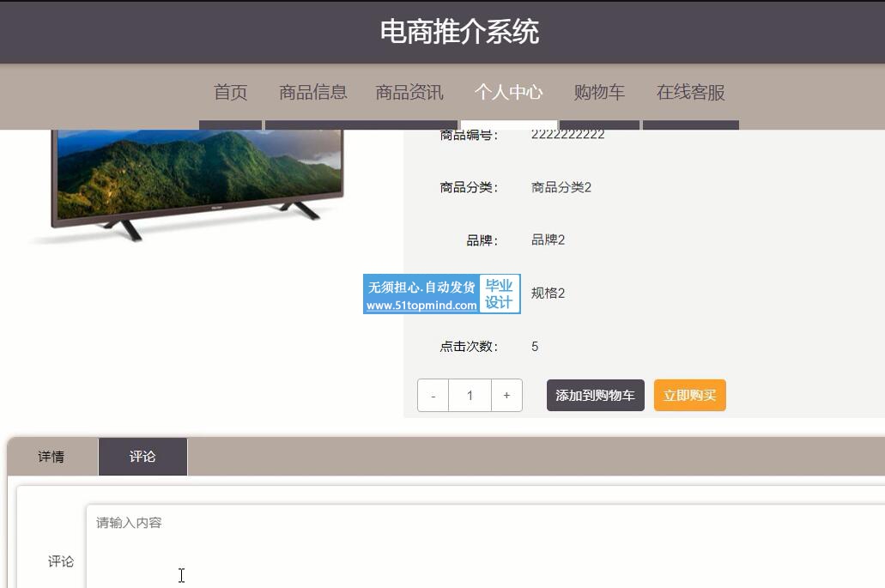The width and height of the screenshot is (885, 588).
Task: Go to 商品信息 in the navigation bar
Action: point(312,92)
